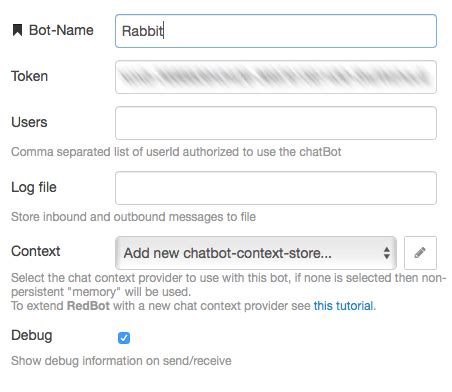Click the Bot-Name label text

pos(61,30)
